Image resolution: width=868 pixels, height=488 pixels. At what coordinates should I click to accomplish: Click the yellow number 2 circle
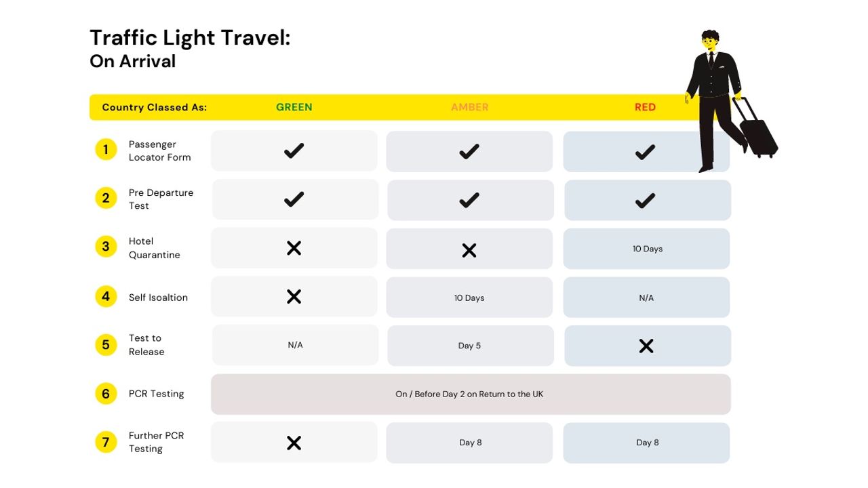pos(106,198)
